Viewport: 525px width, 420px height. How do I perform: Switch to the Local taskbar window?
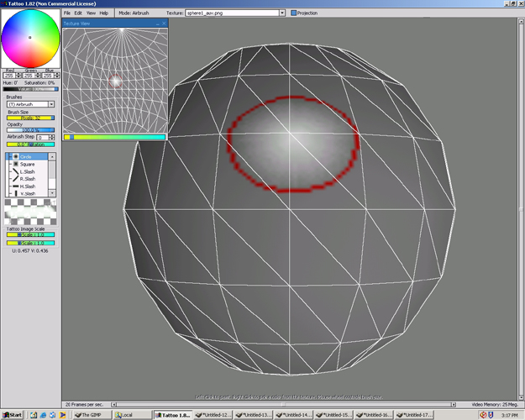(132, 415)
